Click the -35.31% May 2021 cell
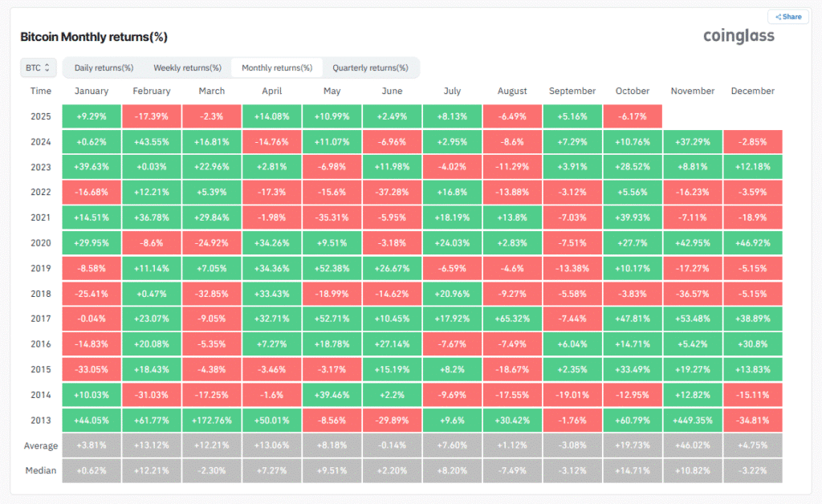Screen dimensions: 822x504 pos(332,217)
